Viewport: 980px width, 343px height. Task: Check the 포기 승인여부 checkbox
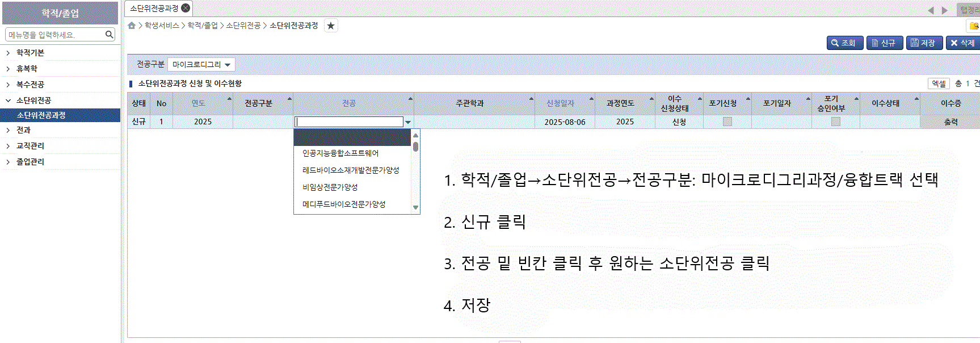835,122
